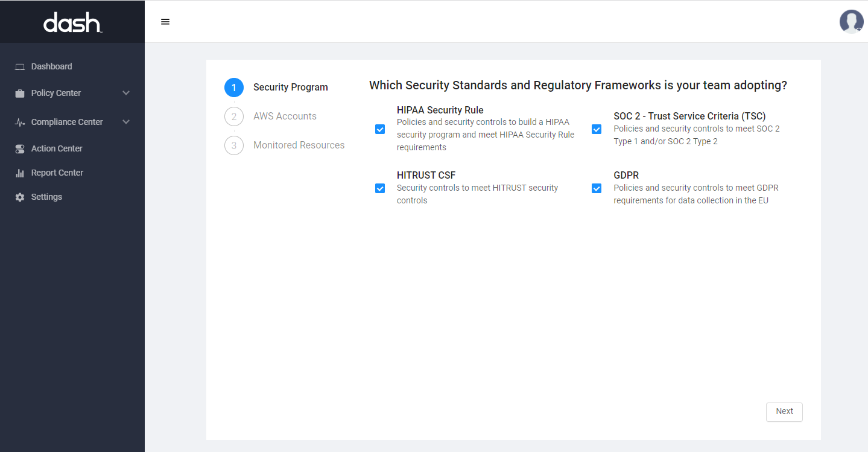Expand the Compliance Center chevron
The height and width of the screenshot is (452, 868).
click(x=126, y=122)
